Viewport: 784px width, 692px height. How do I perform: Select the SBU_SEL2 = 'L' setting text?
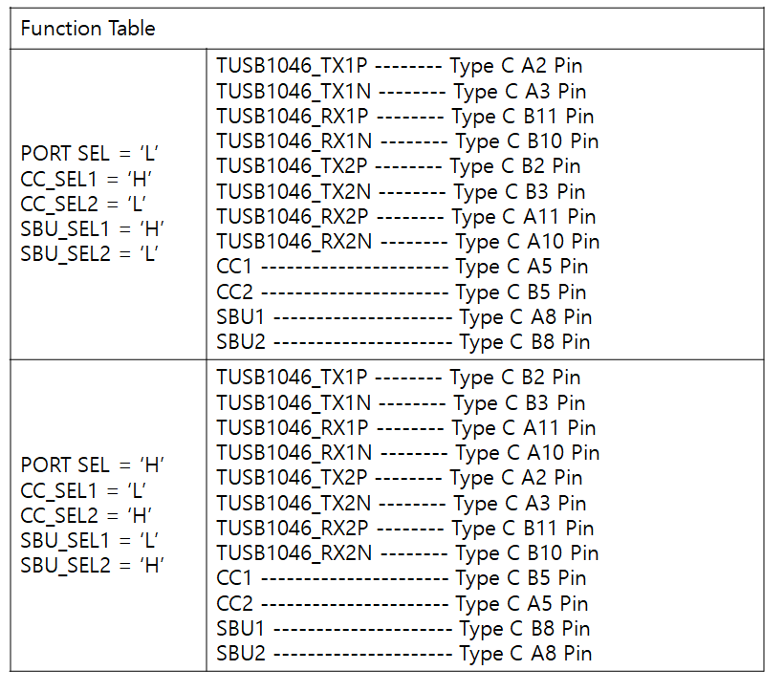[x=89, y=252]
